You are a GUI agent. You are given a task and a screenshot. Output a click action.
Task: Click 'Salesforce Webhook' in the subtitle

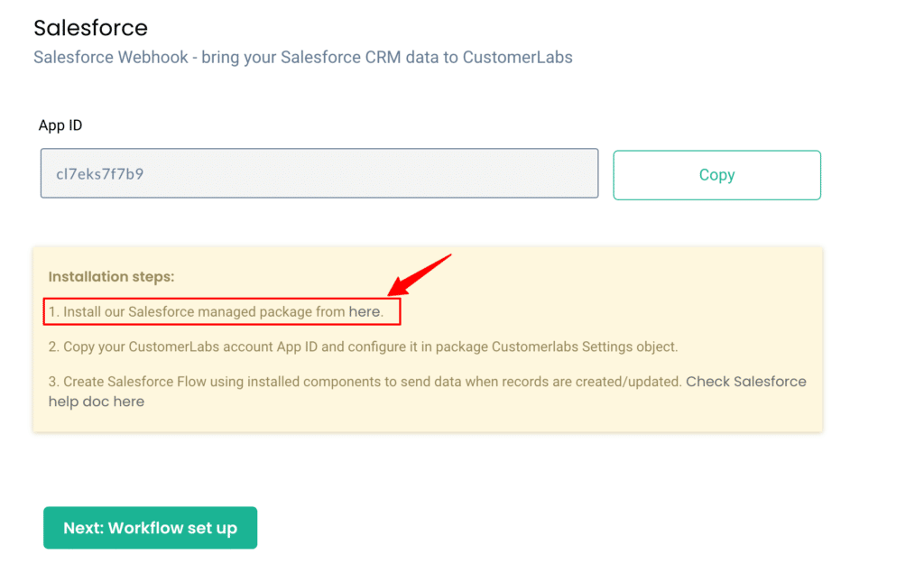(x=112, y=58)
